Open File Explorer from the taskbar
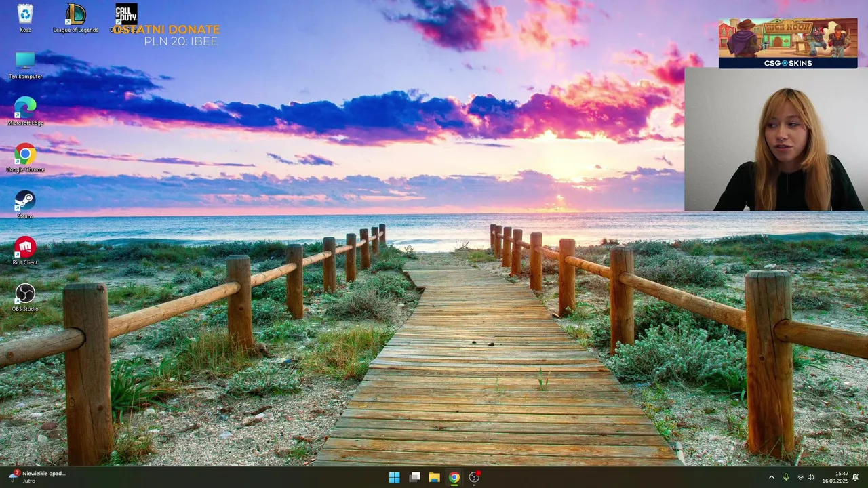The image size is (868, 488). tap(434, 477)
